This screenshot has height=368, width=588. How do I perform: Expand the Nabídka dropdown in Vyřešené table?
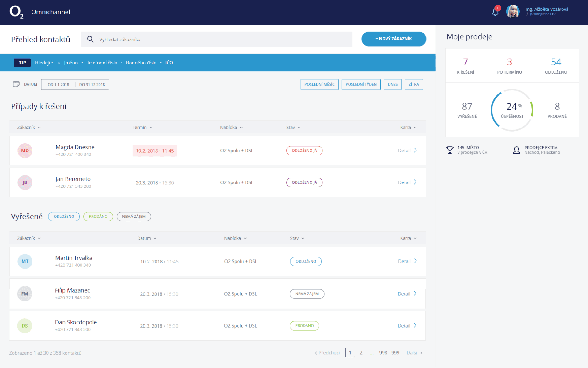[236, 238]
